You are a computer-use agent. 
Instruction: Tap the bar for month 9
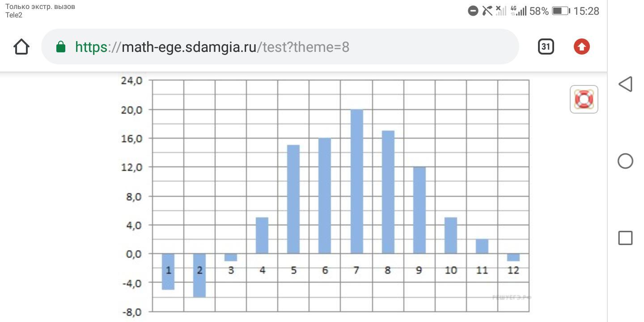419,210
